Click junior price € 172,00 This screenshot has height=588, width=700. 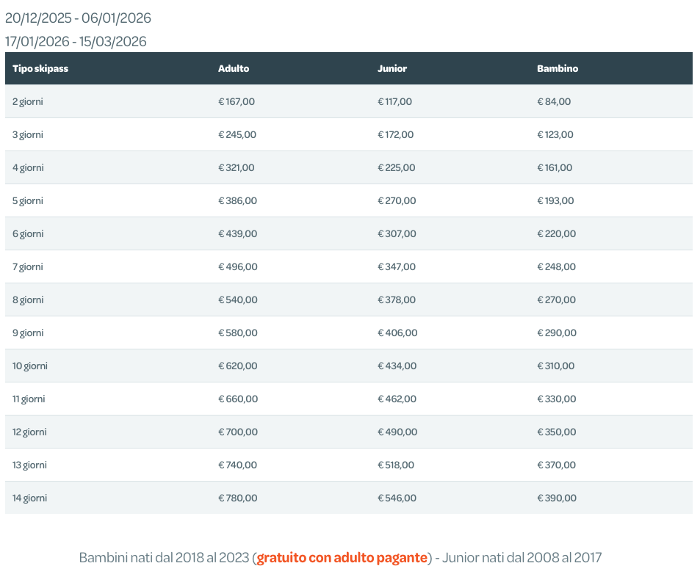point(395,134)
